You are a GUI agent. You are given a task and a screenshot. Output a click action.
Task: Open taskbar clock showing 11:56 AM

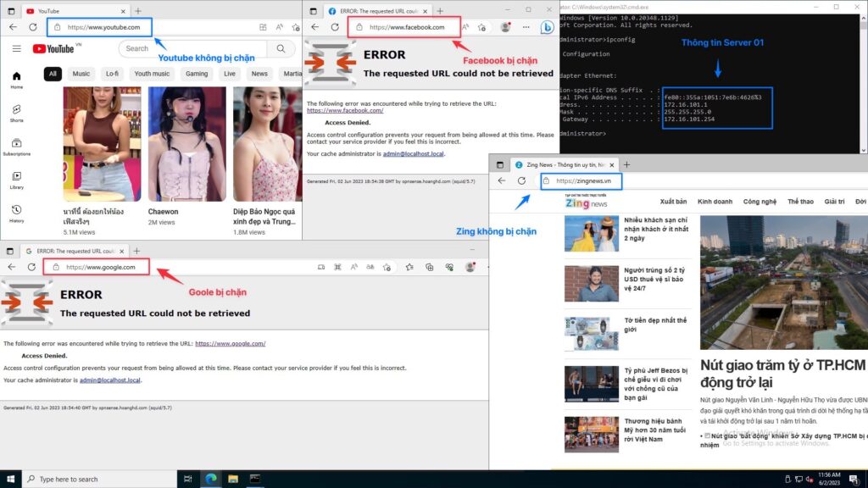pyautogui.click(x=829, y=479)
